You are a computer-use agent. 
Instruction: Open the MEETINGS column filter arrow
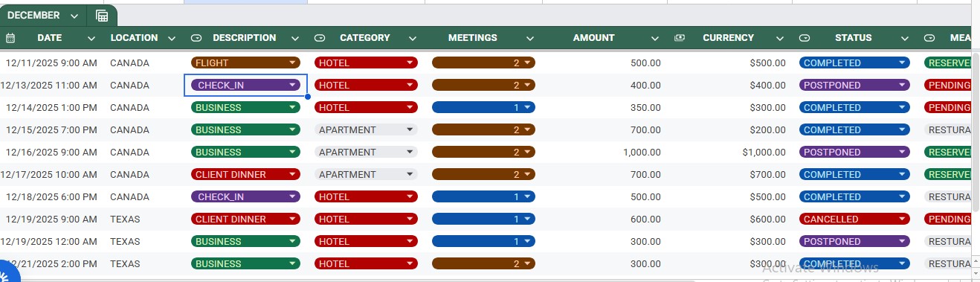pos(530,38)
